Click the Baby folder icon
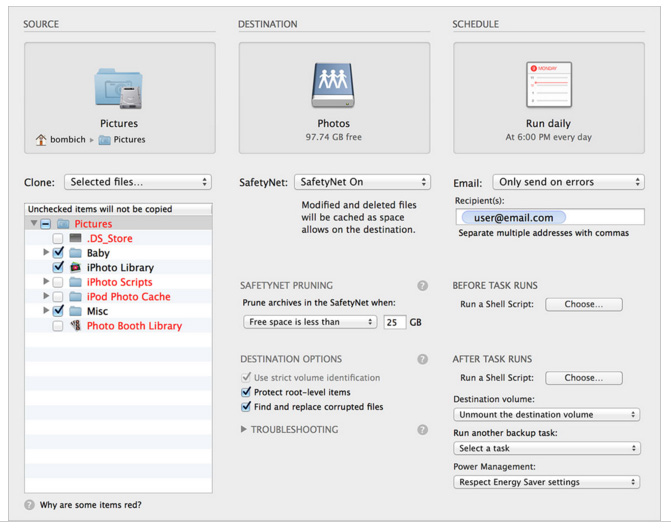Viewport: 671px width, 528px height. click(x=75, y=252)
